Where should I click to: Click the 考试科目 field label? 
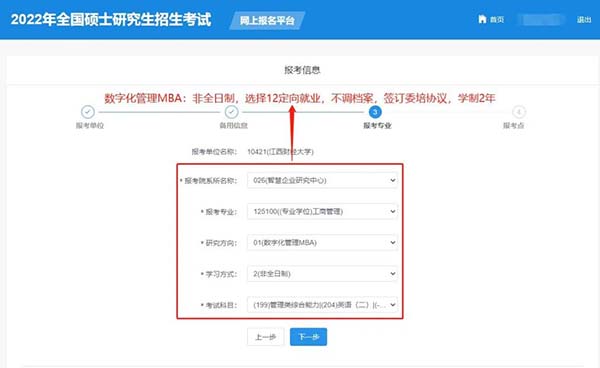[221, 305]
